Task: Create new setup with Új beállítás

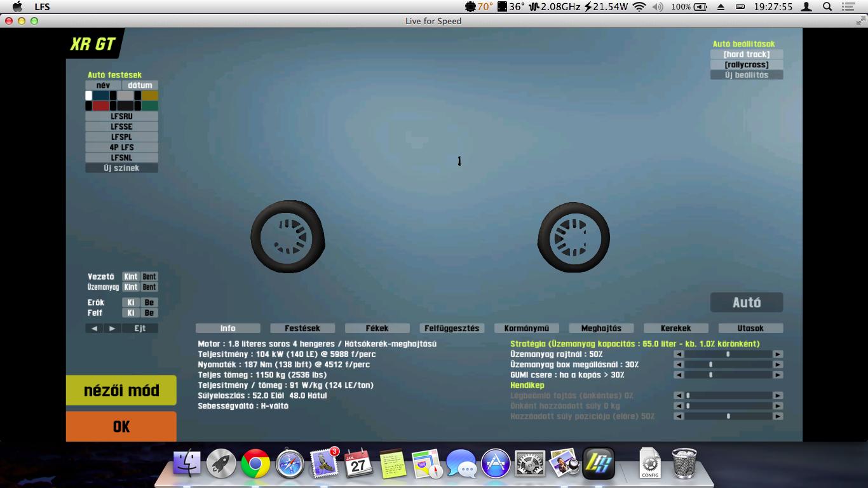Action: (747, 75)
